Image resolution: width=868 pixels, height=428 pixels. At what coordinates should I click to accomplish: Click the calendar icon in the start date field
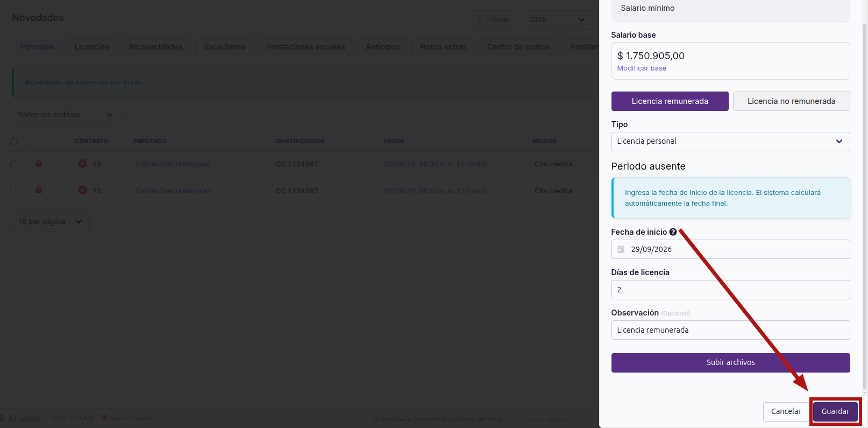[x=621, y=249]
